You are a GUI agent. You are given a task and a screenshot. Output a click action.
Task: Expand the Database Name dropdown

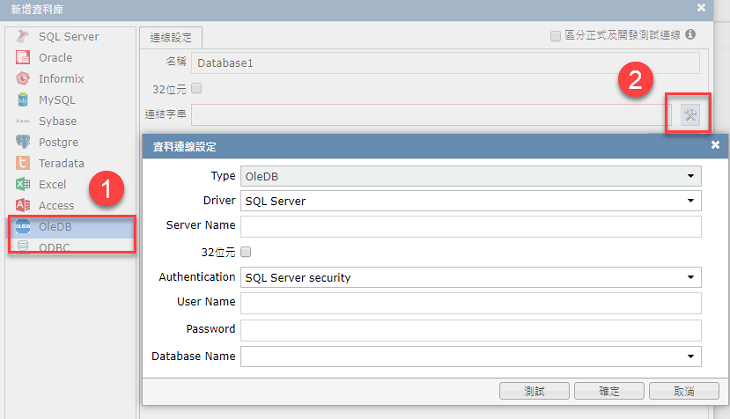pyautogui.click(x=690, y=357)
